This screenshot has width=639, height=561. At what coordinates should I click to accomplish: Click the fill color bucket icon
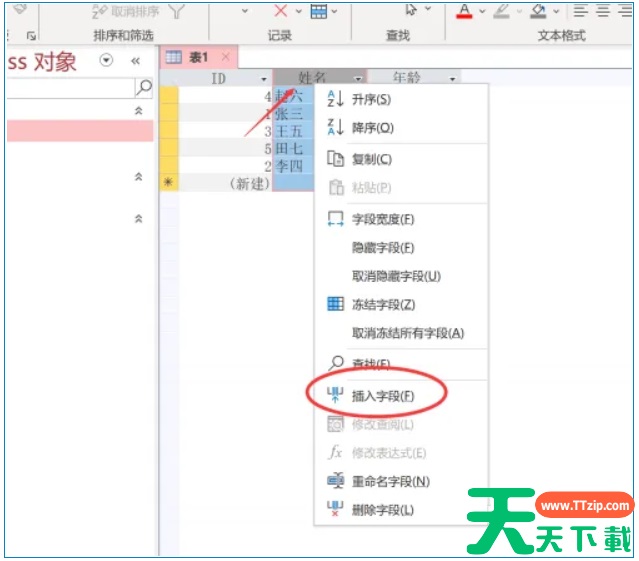pyautogui.click(x=538, y=11)
